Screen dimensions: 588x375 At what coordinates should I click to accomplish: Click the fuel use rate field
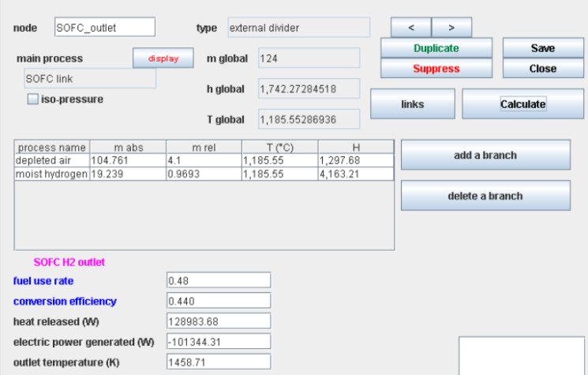(219, 280)
